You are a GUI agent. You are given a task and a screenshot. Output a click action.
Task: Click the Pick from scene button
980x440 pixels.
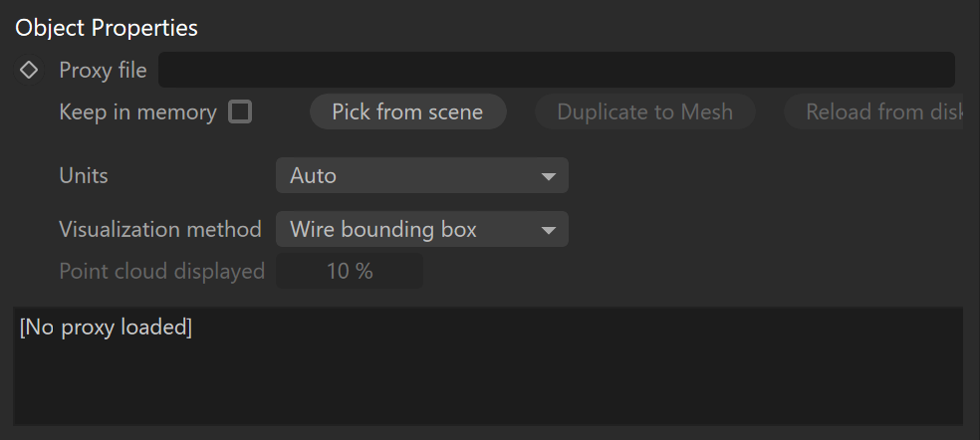click(407, 111)
